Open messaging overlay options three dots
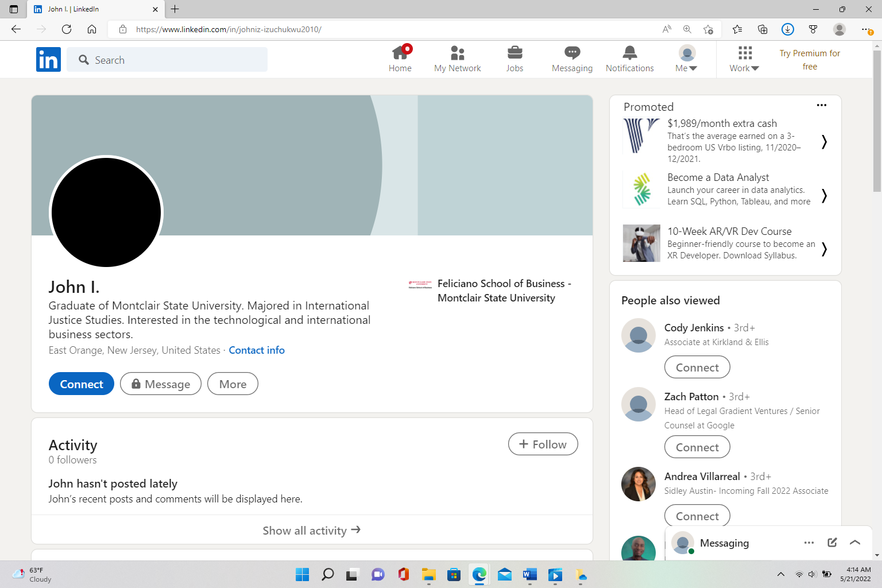Screen dimensions: 882x588 (809, 543)
